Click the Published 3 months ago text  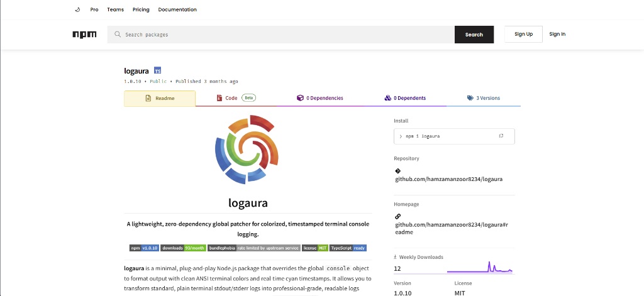point(206,81)
